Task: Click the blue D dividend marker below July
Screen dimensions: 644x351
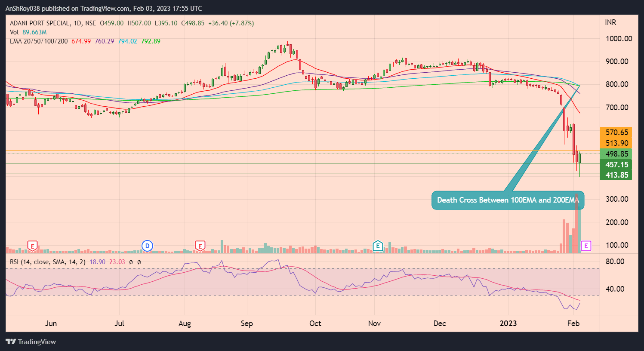Action: (x=147, y=245)
